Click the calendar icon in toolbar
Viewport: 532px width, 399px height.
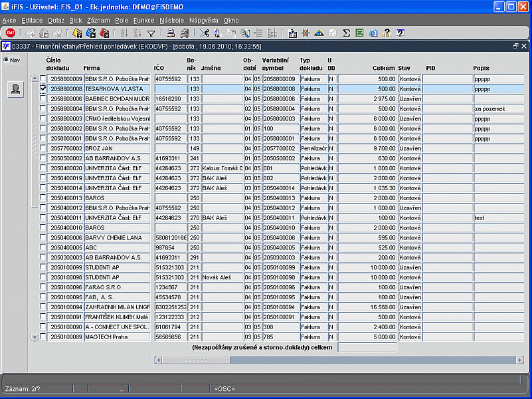[292, 33]
